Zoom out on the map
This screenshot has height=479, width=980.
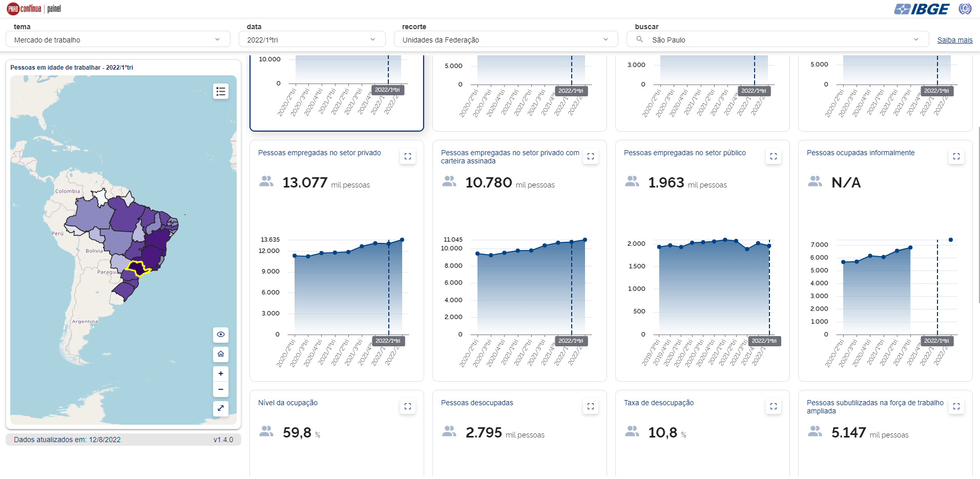[221, 389]
